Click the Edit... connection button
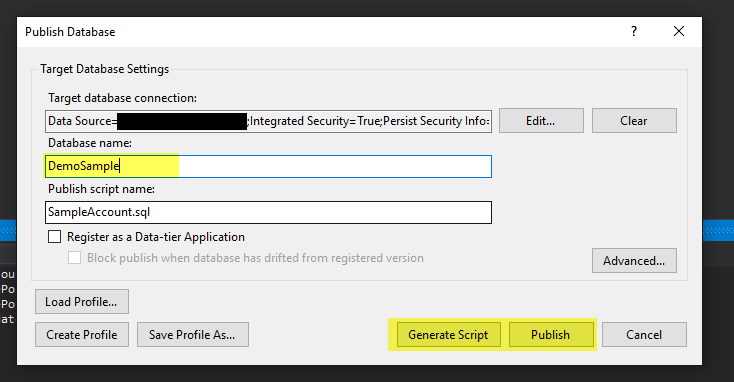Image resolution: width=734 pixels, height=382 pixels. (541, 121)
